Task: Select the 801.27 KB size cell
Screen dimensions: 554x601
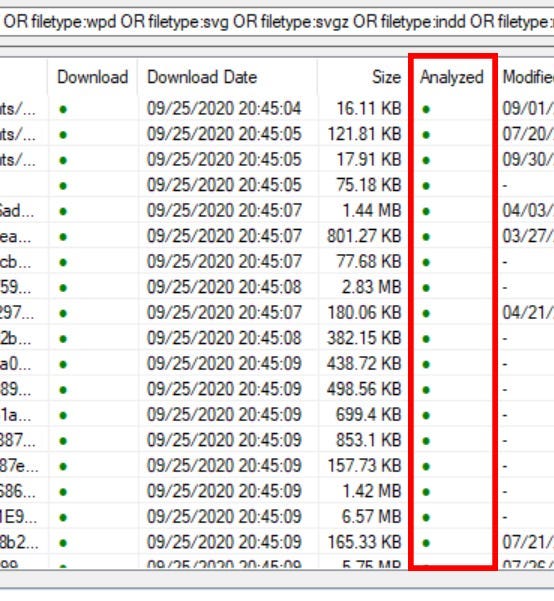Action: (364, 236)
